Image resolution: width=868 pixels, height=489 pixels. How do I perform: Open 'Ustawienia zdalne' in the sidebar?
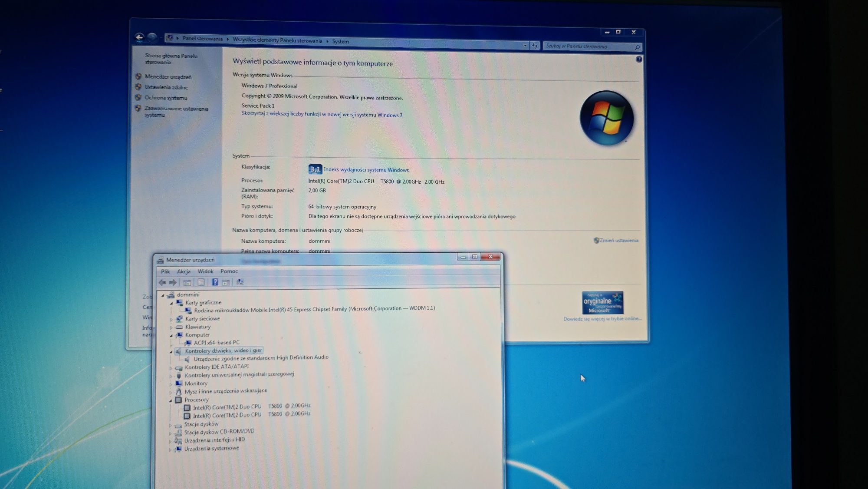166,87
